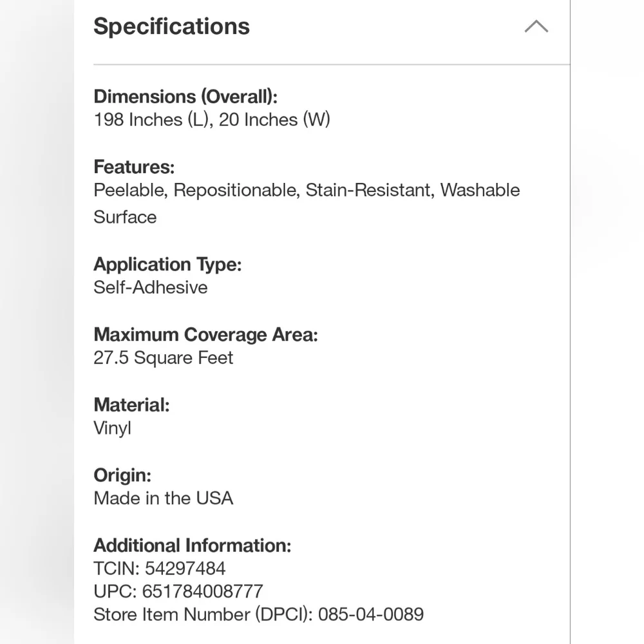The width and height of the screenshot is (644, 644).
Task: Click the divider line under Specifications
Action: click(332, 64)
